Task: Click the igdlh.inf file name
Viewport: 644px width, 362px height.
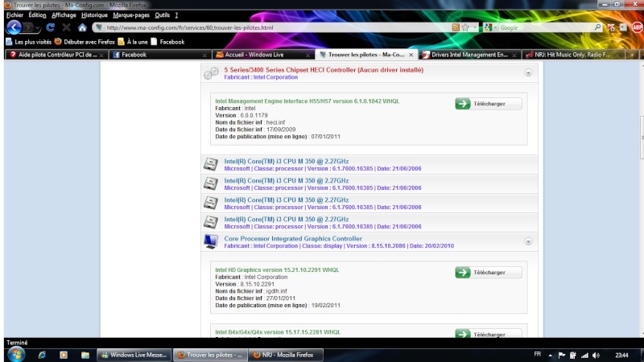Action: pos(276,291)
